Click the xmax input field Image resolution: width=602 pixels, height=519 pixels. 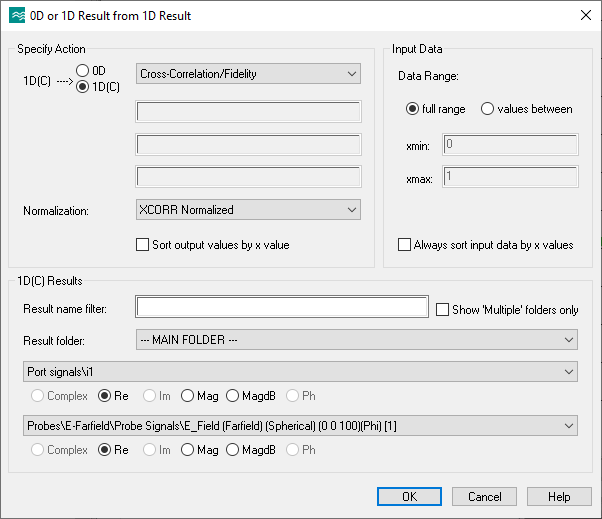pyautogui.click(x=510, y=177)
